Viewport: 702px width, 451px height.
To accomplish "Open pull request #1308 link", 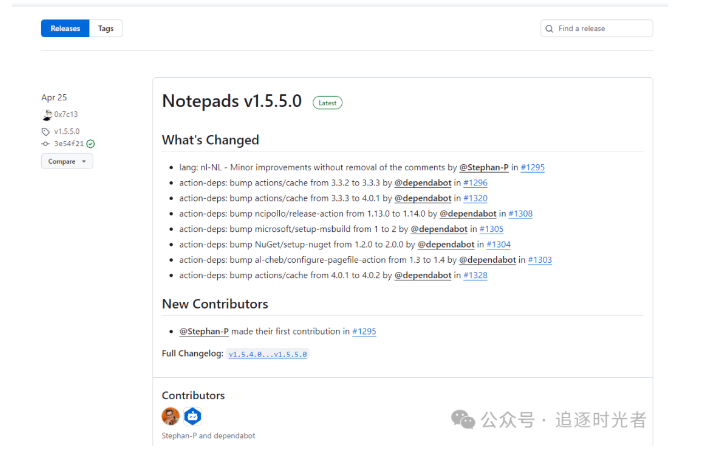I will pyautogui.click(x=520, y=213).
